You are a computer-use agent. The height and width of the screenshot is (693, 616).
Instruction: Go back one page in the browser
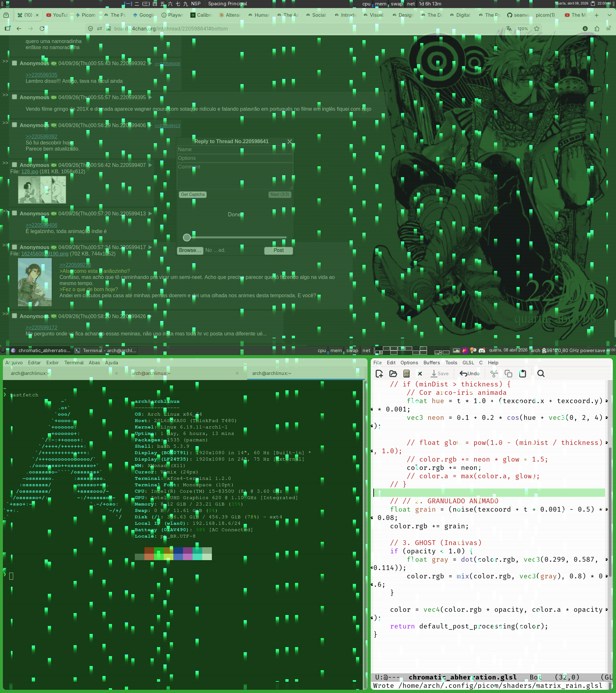click(19, 29)
